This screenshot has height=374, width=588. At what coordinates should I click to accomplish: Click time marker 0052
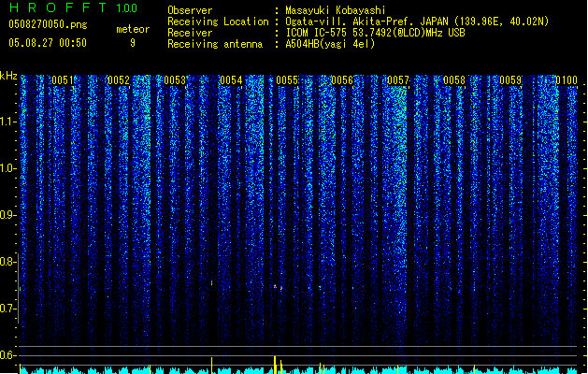point(119,80)
